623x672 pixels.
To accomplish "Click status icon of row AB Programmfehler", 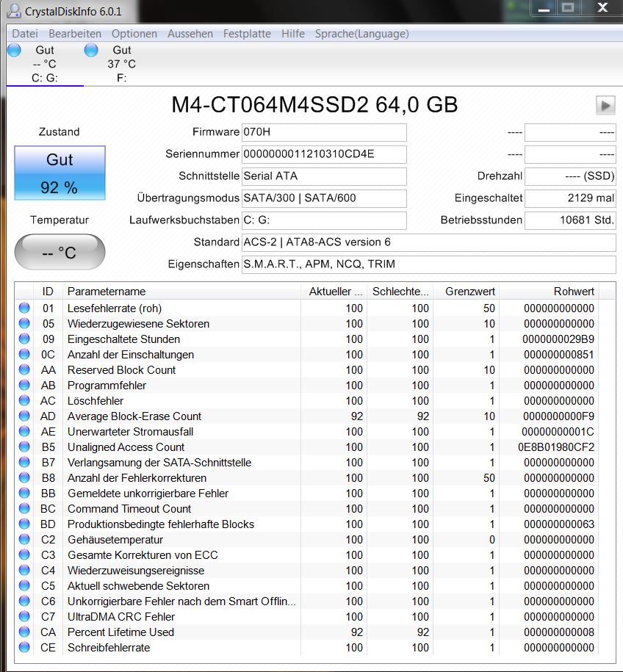I will click(24, 385).
